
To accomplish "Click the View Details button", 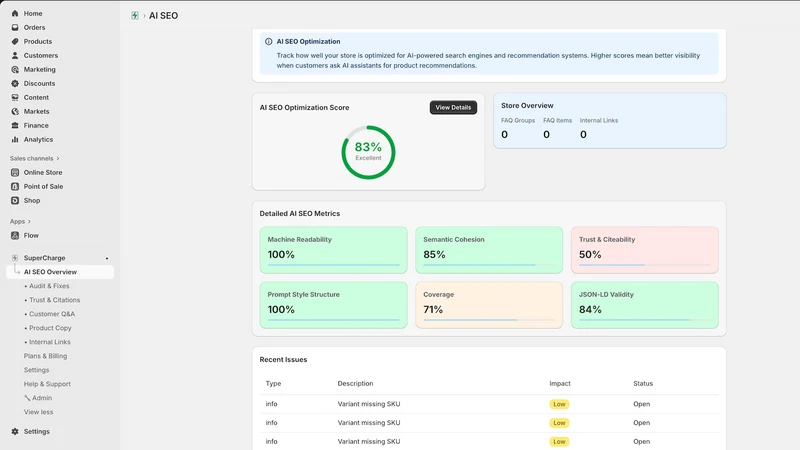I will click(x=453, y=108).
